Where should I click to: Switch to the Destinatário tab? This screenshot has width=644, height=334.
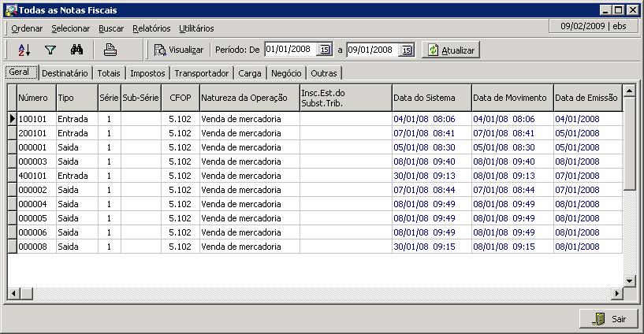65,73
